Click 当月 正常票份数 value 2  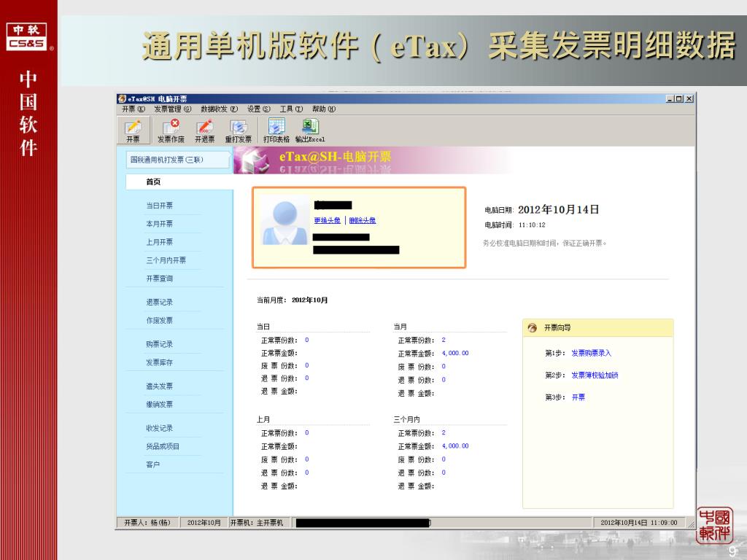tap(444, 340)
